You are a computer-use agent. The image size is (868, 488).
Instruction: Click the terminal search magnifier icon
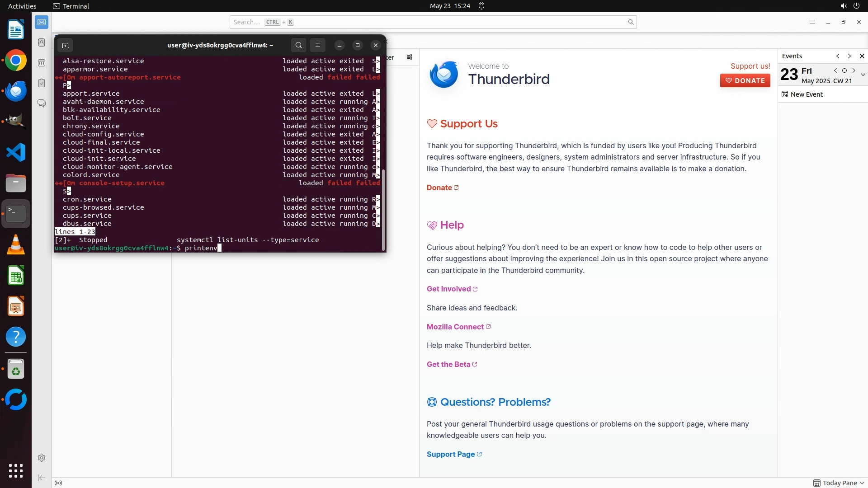(x=298, y=45)
